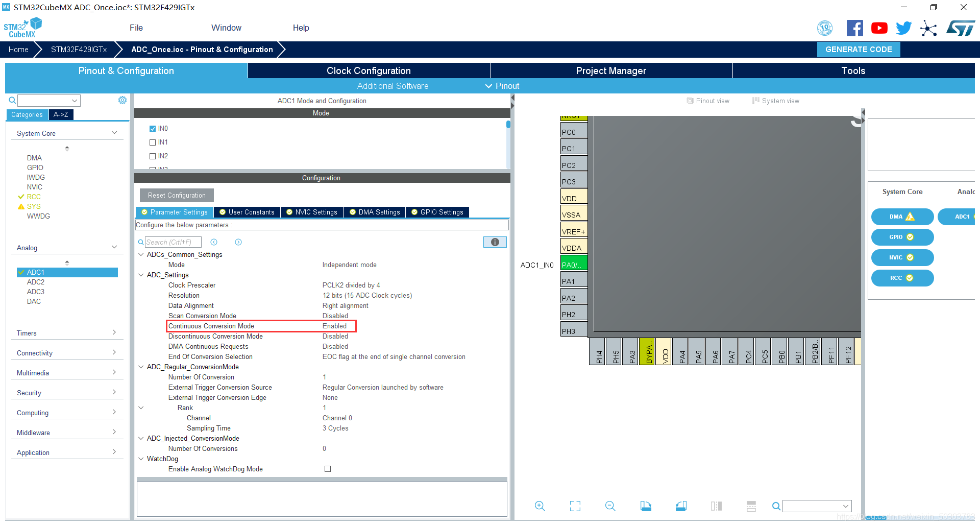Click the DMA system view button

point(902,217)
